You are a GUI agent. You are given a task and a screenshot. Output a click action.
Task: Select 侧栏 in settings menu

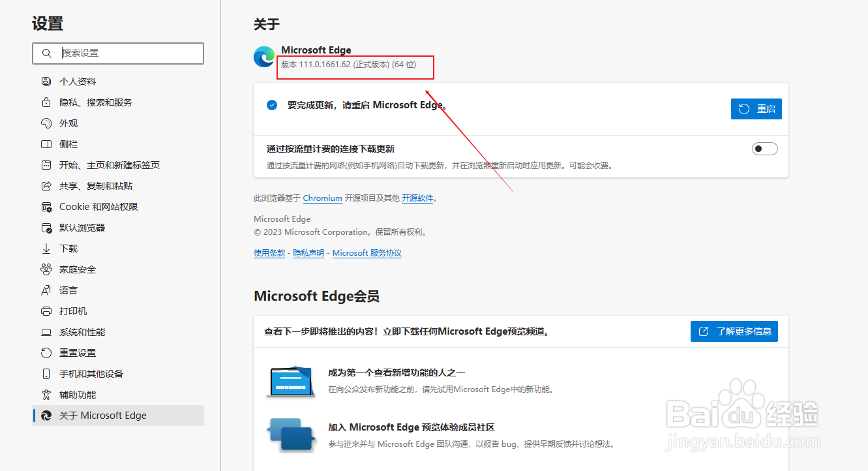118,144
